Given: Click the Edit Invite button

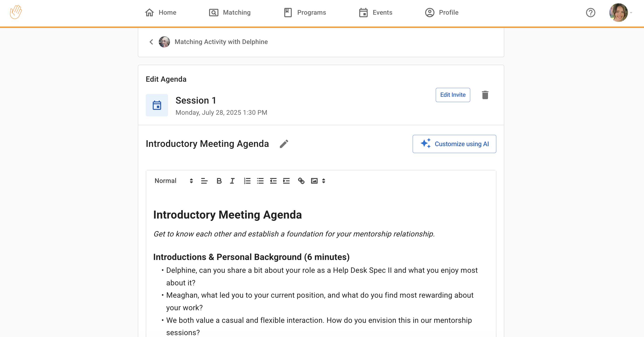Looking at the screenshot, I should click(x=453, y=95).
